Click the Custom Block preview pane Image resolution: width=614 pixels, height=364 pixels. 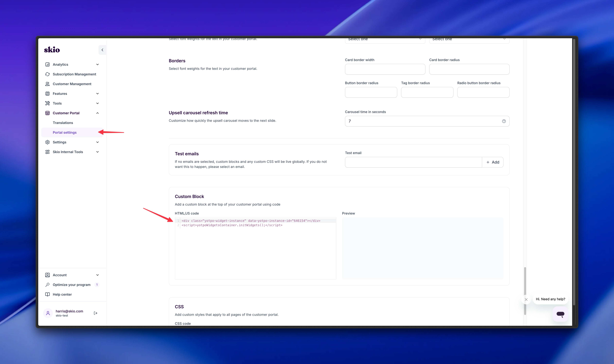click(x=422, y=248)
